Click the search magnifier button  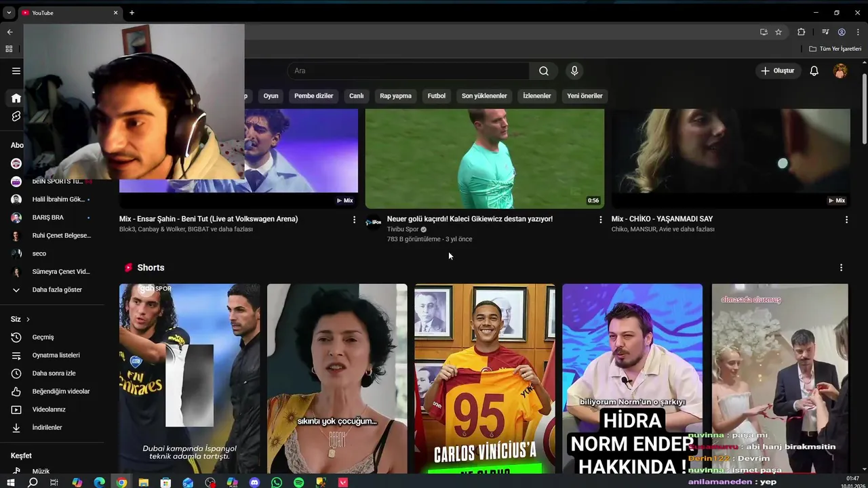coord(544,70)
